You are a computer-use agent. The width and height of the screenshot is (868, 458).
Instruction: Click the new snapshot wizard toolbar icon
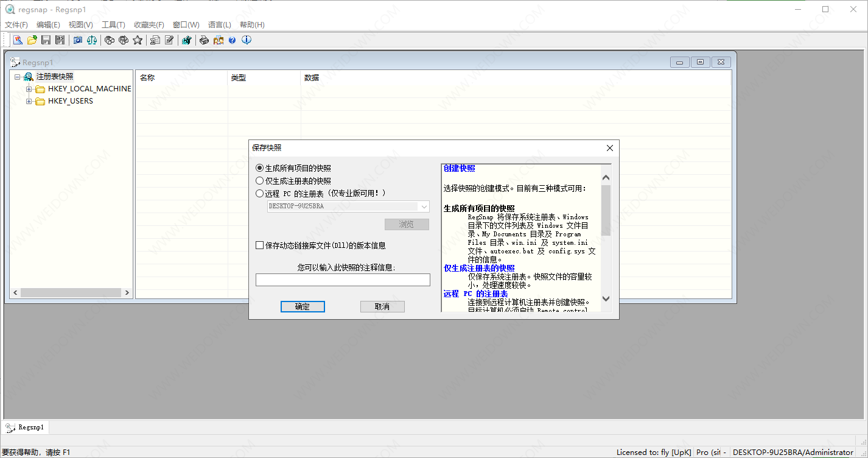pyautogui.click(x=18, y=40)
